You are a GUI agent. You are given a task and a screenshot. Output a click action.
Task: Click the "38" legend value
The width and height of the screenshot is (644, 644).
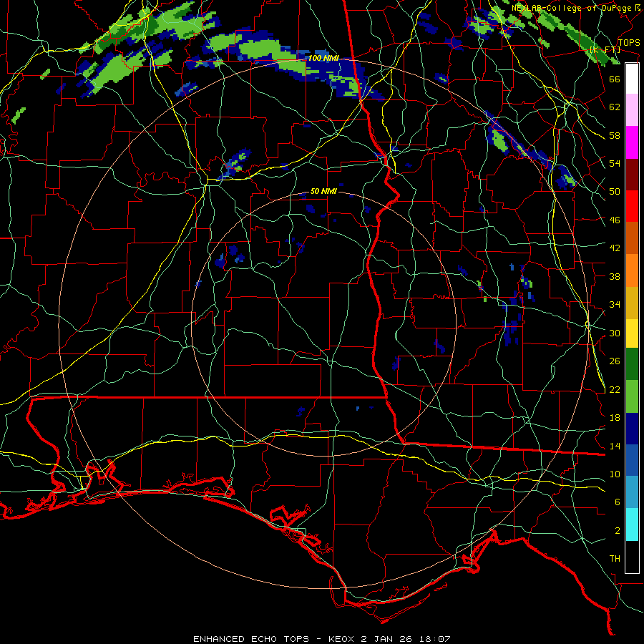point(615,277)
